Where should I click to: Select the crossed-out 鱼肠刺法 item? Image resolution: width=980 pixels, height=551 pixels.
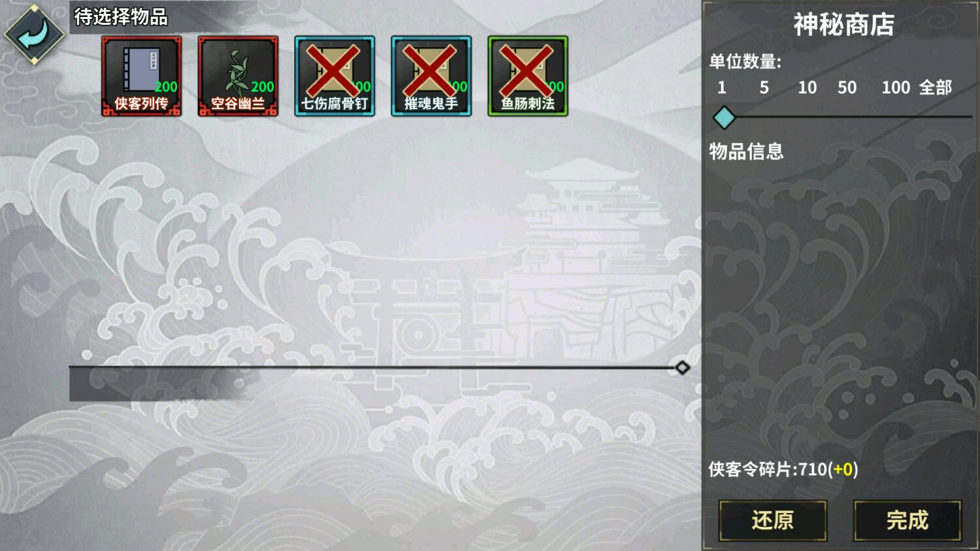[x=528, y=76]
